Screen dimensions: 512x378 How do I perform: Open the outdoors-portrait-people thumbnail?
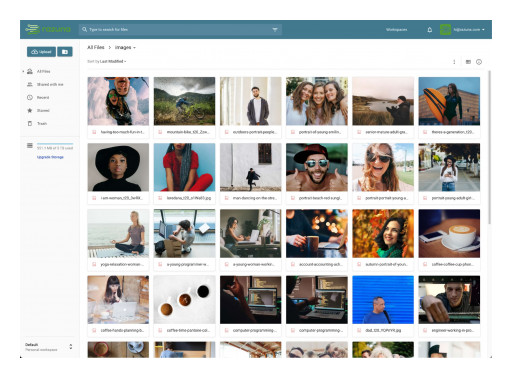[251, 101]
